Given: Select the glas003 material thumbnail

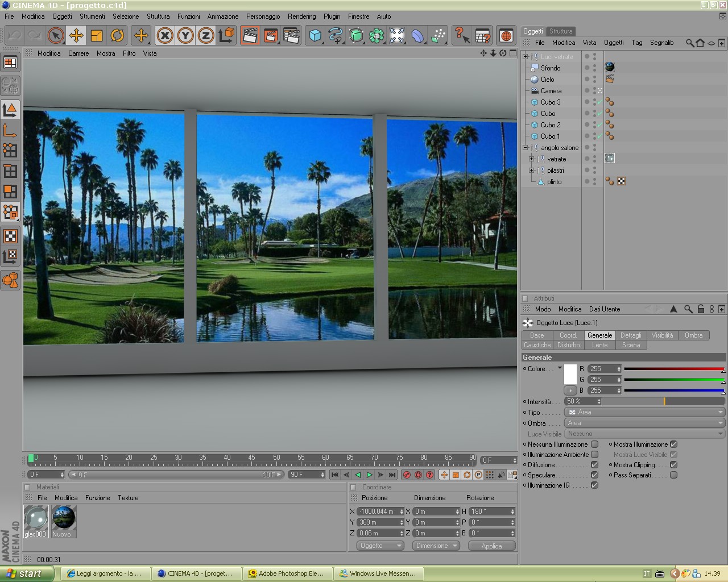Looking at the screenshot, I should point(36,518).
